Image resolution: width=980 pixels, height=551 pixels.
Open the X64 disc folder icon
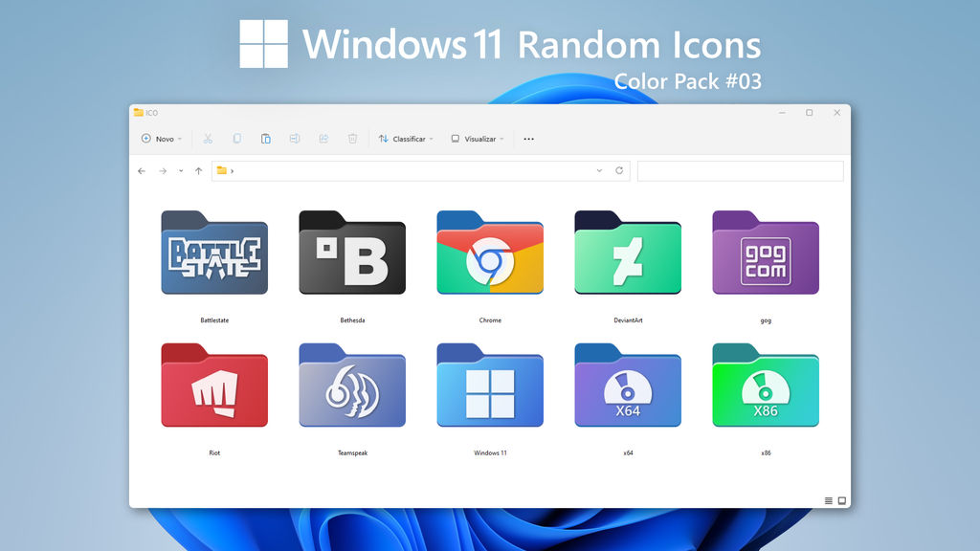tap(628, 385)
